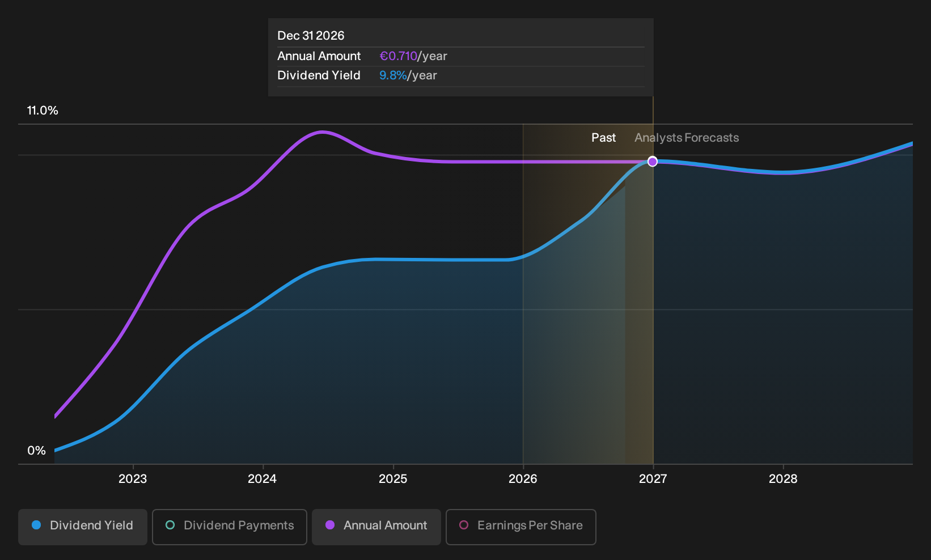
Task: Click the 'Dividend Yield' label in the tooltip
Action: click(319, 75)
